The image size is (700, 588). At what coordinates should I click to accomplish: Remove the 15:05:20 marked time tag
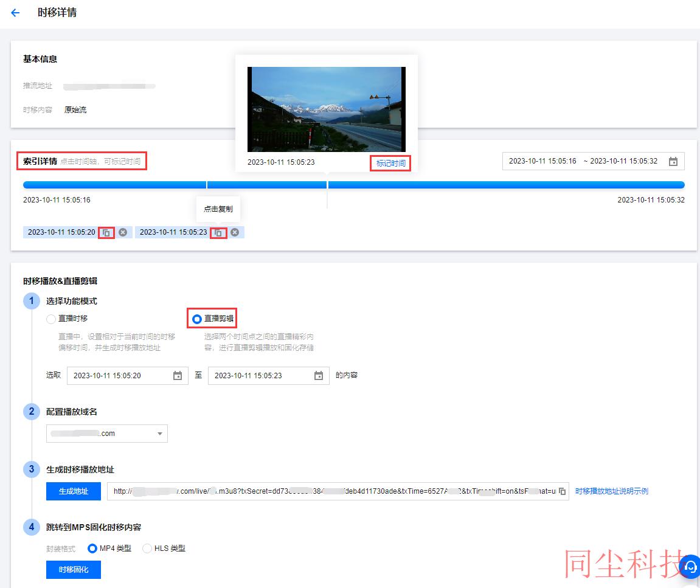click(123, 232)
